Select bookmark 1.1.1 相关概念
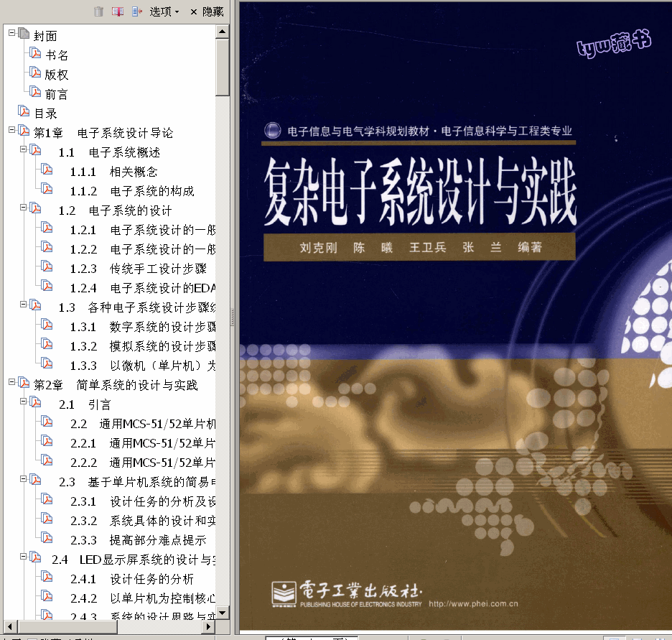 click(113, 172)
